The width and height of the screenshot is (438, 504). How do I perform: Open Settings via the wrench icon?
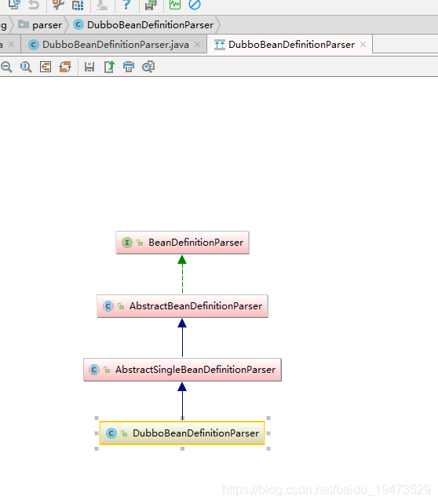coord(59,4)
